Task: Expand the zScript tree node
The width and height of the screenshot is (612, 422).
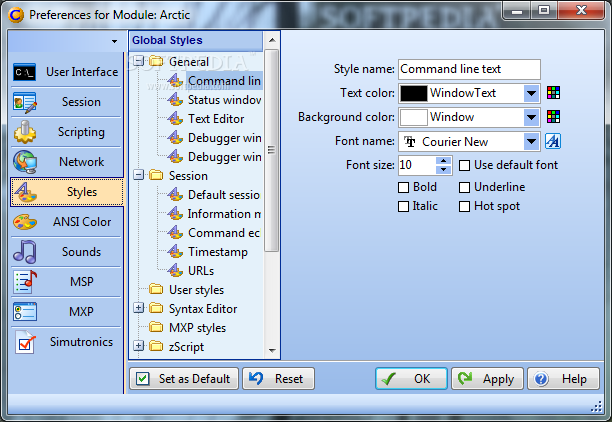Action: pyautogui.click(x=138, y=346)
